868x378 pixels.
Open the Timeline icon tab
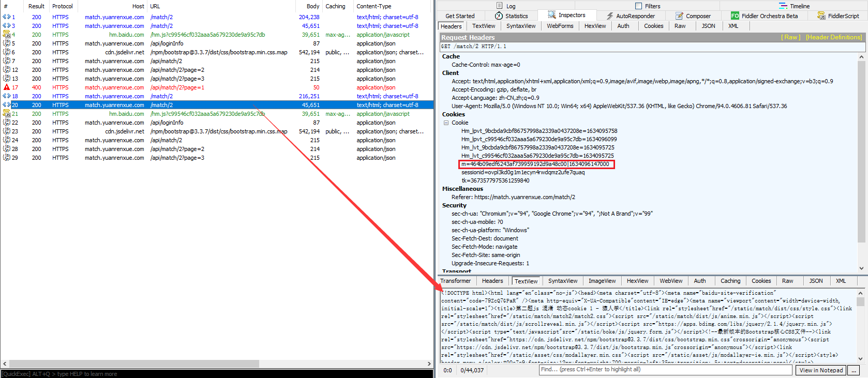[x=783, y=6]
